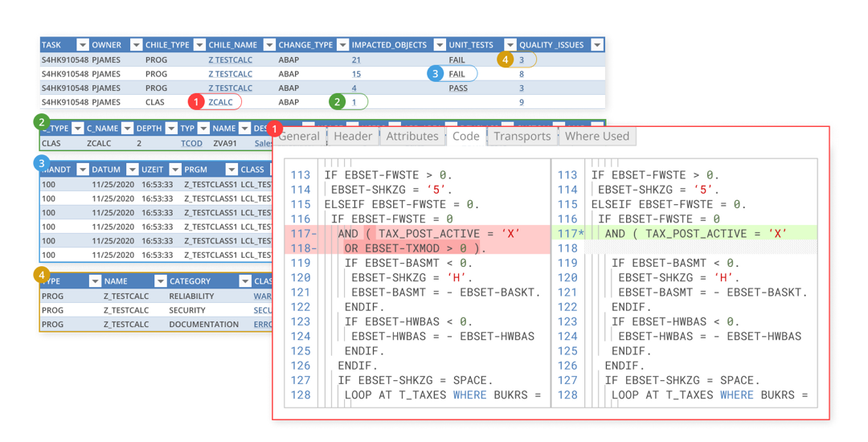Open the IMPACTED_OBJECTS column filter arrow

(x=440, y=45)
